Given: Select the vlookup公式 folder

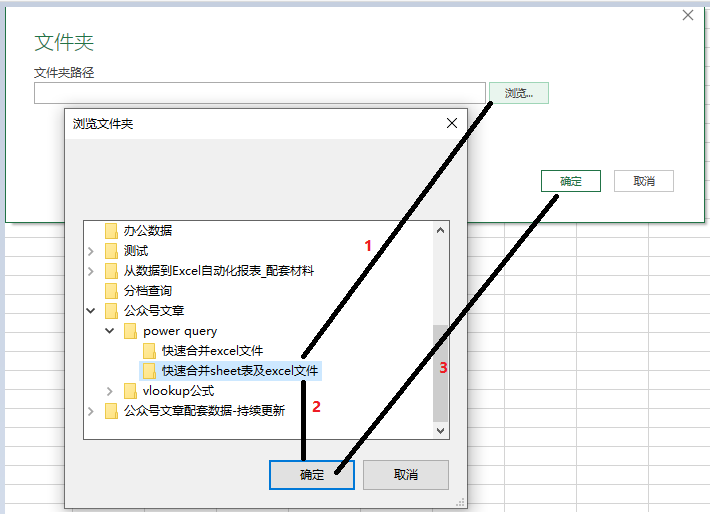Looking at the screenshot, I should pyautogui.click(x=178, y=390).
